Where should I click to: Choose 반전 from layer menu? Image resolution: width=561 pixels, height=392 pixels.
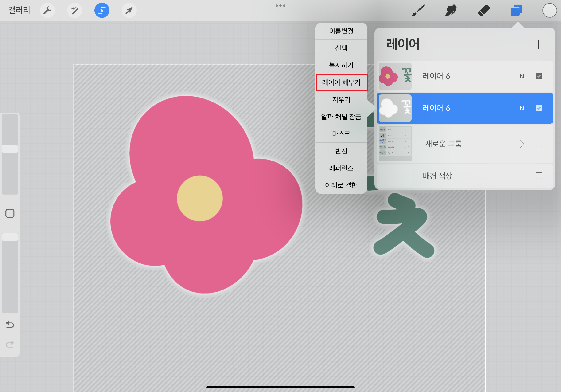coord(341,151)
